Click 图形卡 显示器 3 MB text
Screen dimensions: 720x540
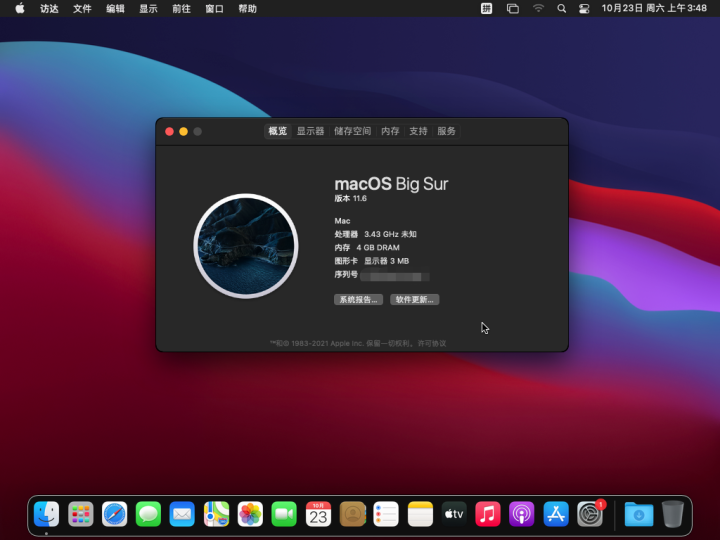coord(371,261)
